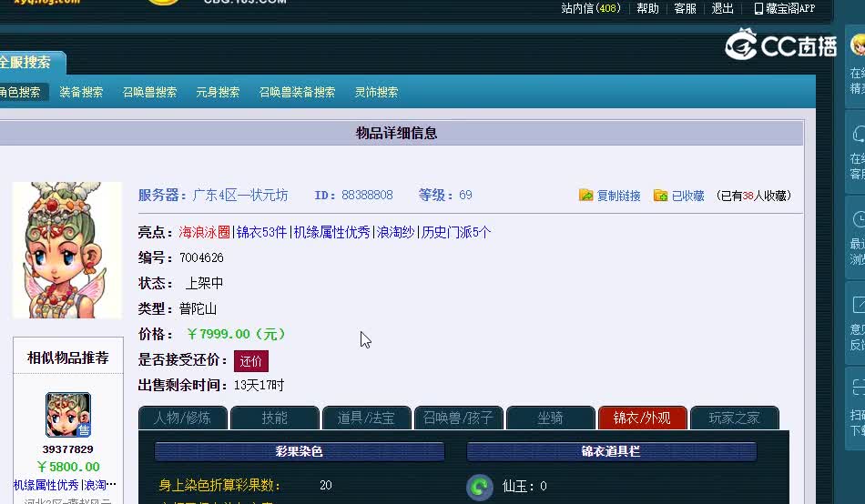Click the ID value 88388808

367,196
